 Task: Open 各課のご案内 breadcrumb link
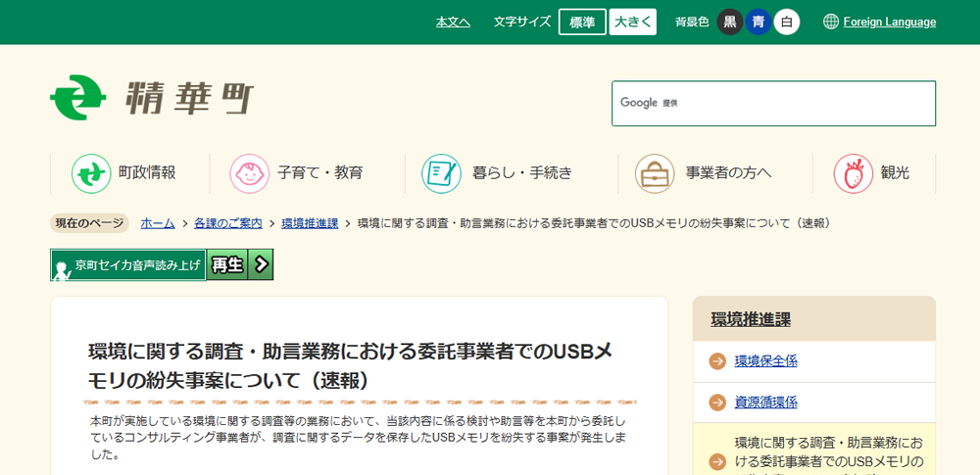pyautogui.click(x=228, y=223)
